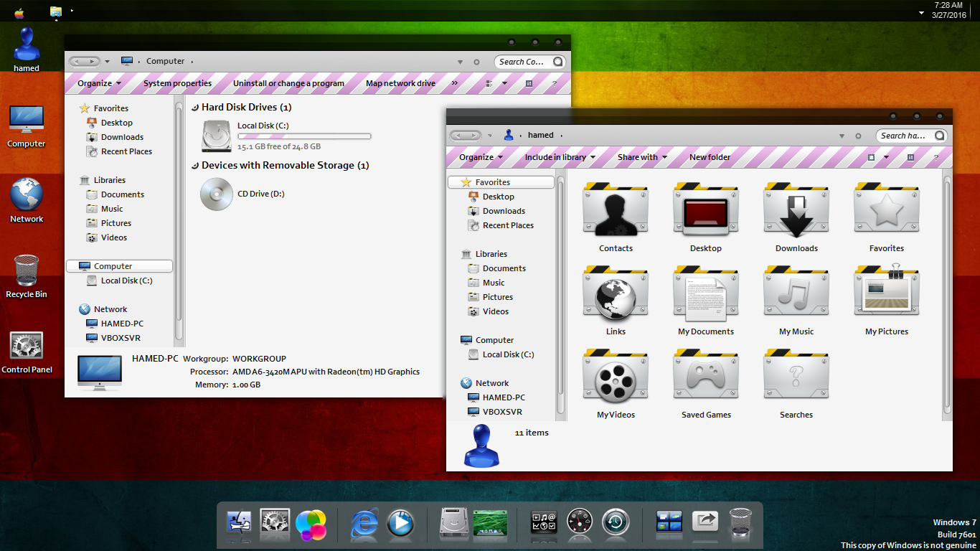Open the Share with dropdown

pyautogui.click(x=642, y=157)
